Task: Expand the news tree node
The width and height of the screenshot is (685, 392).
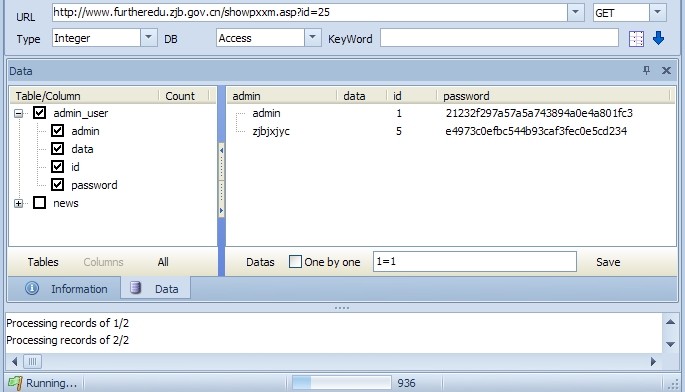Action: [18, 203]
